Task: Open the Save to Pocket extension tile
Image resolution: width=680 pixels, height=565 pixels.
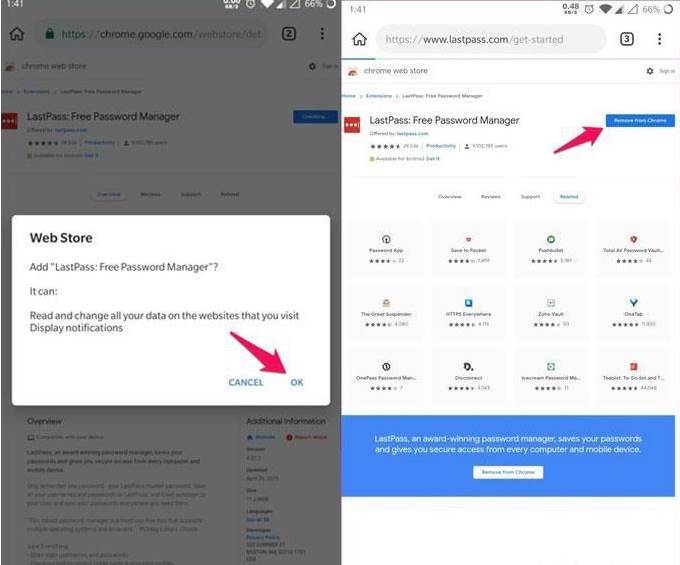Action: (468, 249)
